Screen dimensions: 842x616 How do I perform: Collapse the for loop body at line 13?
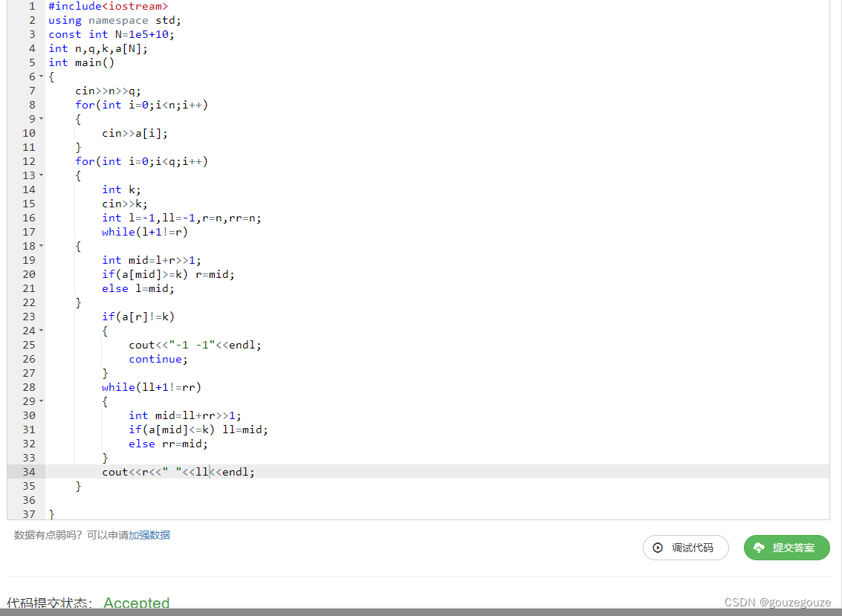[x=42, y=175]
